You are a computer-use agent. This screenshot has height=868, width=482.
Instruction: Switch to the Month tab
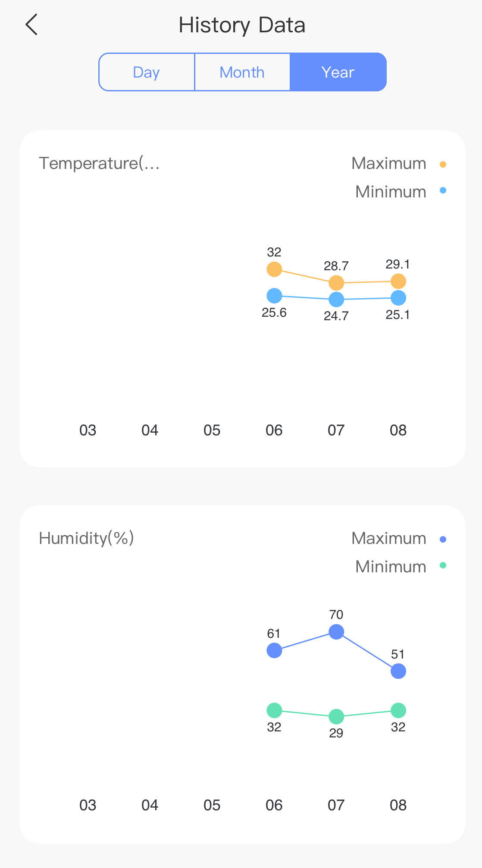click(x=242, y=72)
